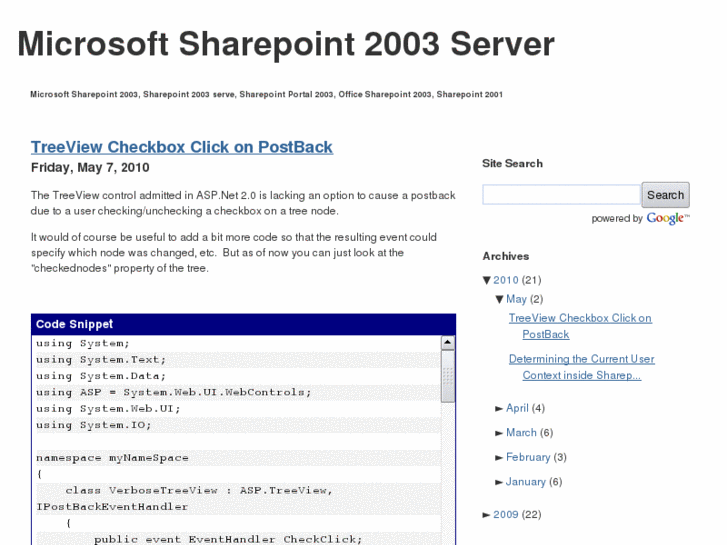Open the March archive link
Screen dimensions: 727x545
(521, 433)
